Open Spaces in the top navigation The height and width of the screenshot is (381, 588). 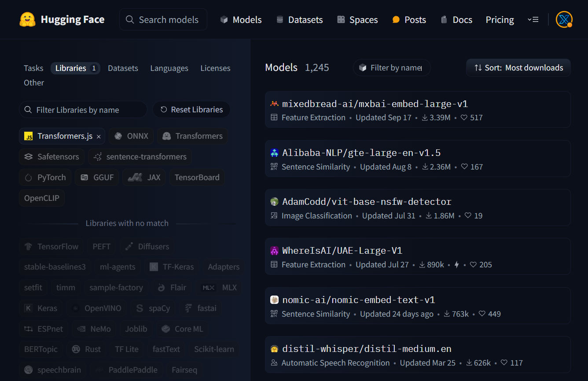click(357, 20)
